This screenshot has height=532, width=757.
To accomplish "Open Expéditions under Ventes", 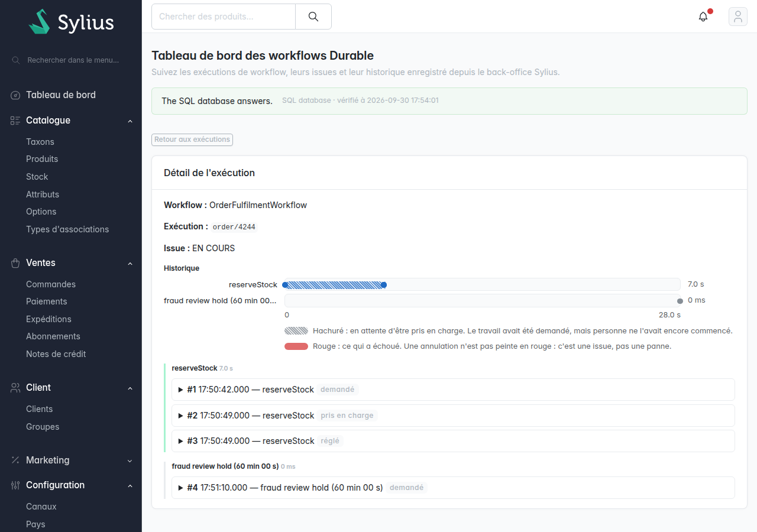I will click(48, 319).
